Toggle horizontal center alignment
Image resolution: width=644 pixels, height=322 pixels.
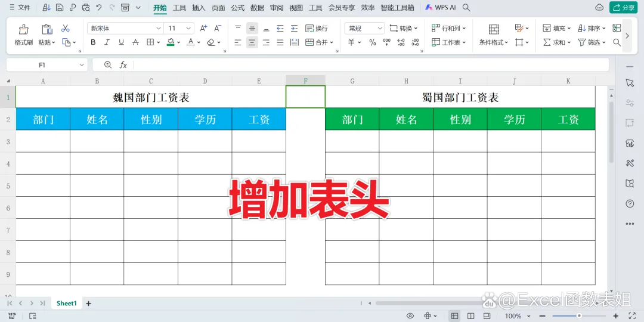[252, 42]
